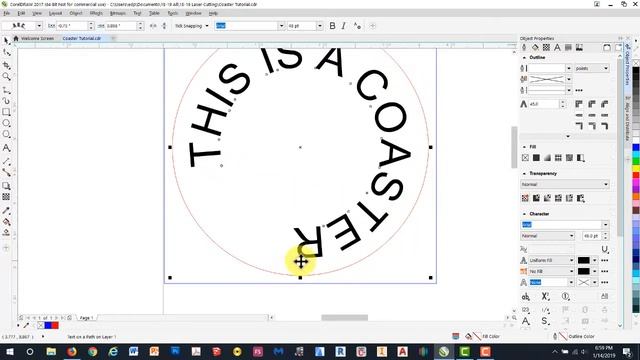This screenshot has height=360, width=640.
Task: Select the round corner option
Action: tap(592, 104)
